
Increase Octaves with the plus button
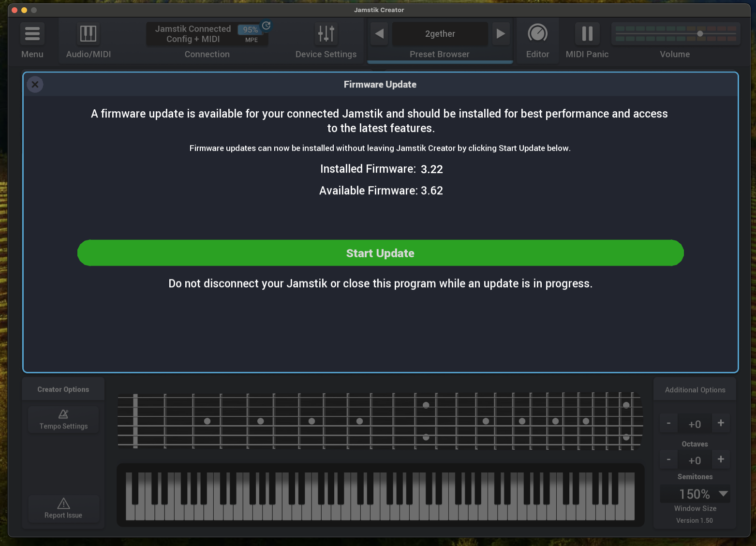coord(720,423)
